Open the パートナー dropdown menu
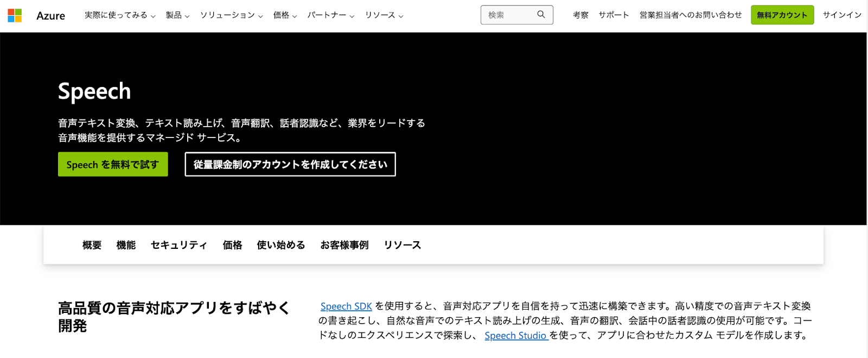868x358 pixels. pyautogui.click(x=331, y=15)
